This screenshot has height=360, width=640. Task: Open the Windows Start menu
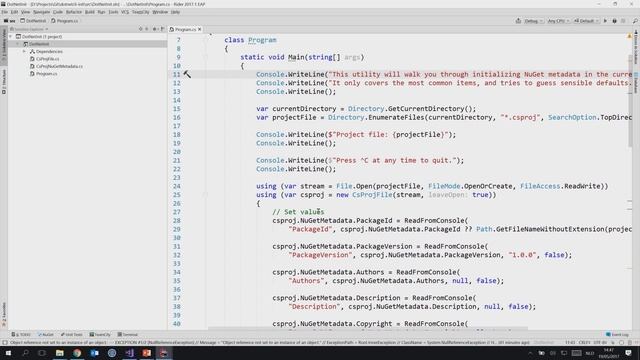tap(8, 353)
